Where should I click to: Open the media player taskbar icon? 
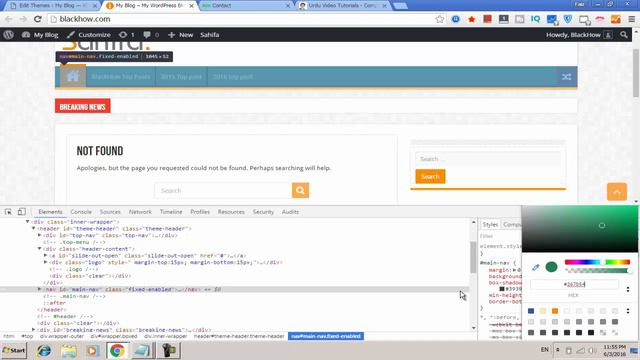tap(93, 350)
